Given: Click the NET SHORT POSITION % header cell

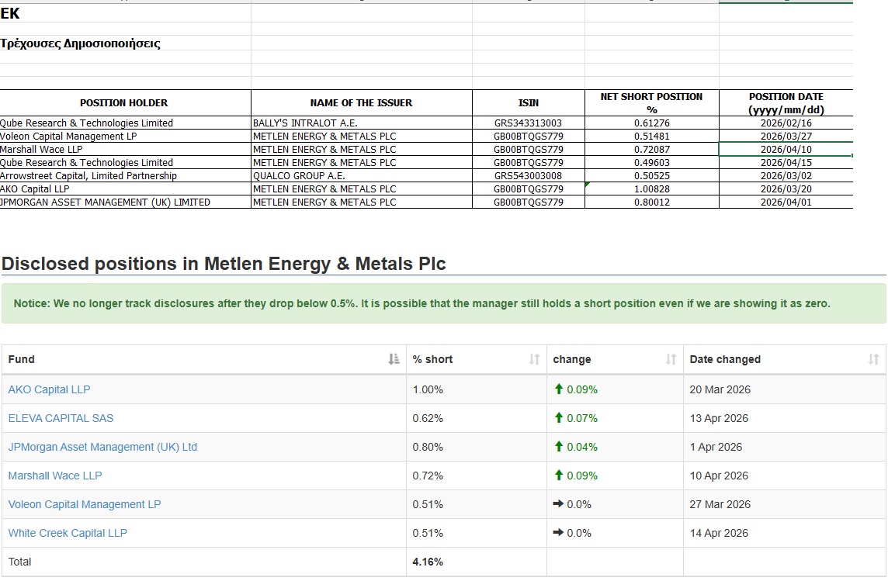Looking at the screenshot, I should coord(651,103).
